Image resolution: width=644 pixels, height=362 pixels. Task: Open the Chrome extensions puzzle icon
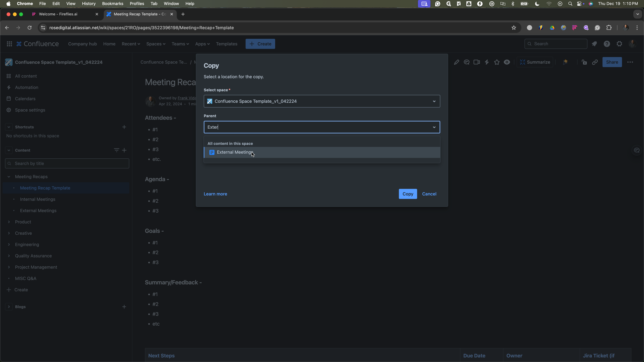tap(609, 28)
